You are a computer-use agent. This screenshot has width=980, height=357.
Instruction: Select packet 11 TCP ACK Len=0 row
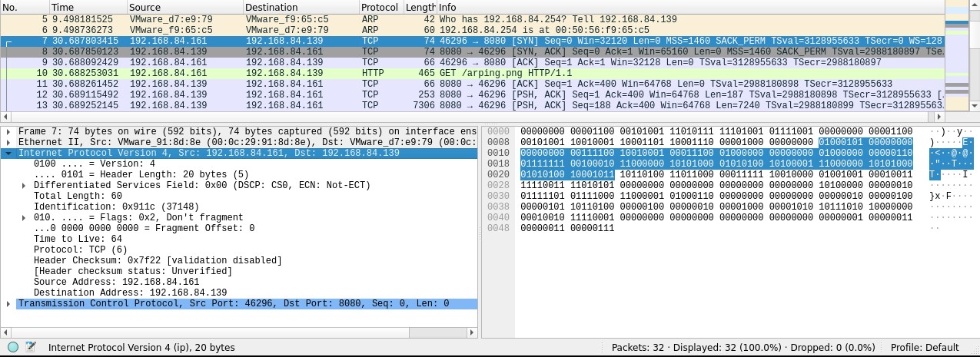(472, 84)
